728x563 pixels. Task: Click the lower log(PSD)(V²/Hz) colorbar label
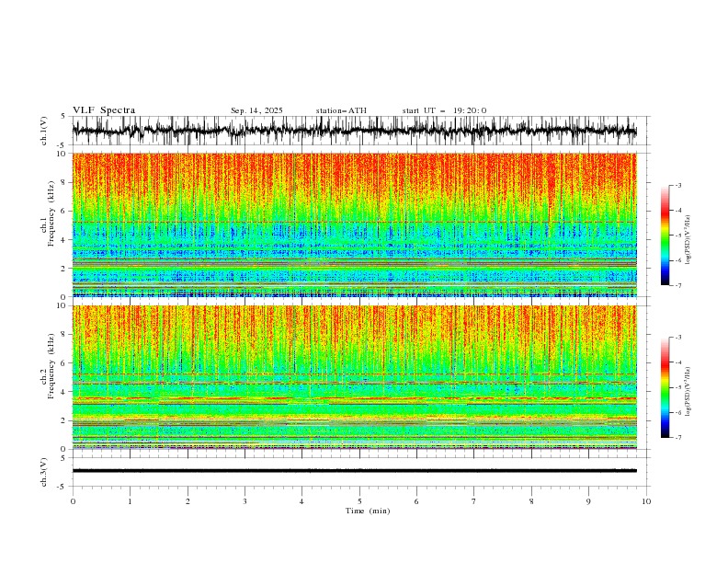tap(688, 391)
